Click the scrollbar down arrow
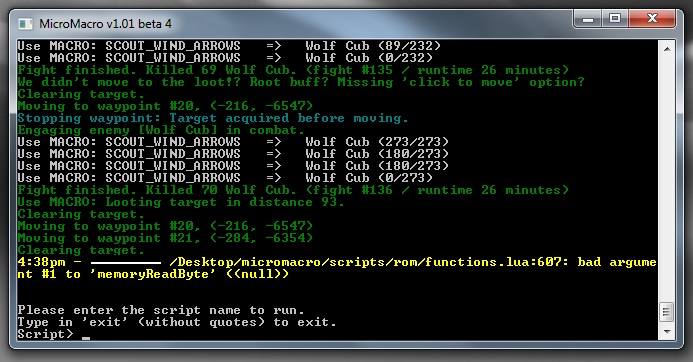The image size is (693, 362). click(667, 331)
